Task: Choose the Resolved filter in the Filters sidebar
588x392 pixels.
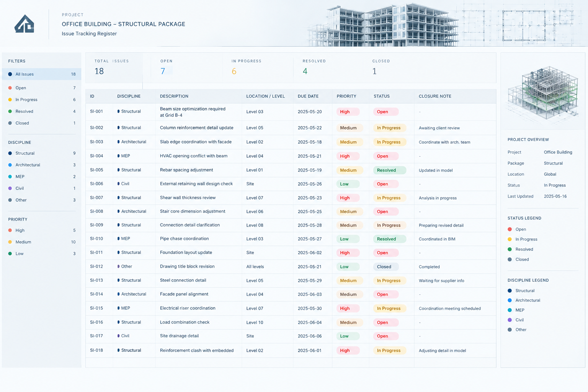Action: tap(41, 111)
